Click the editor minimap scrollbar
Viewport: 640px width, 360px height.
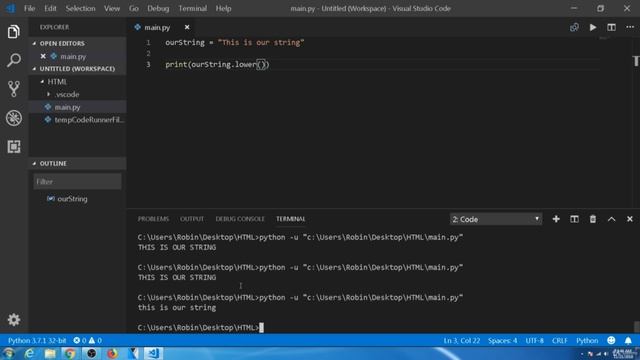click(636, 122)
